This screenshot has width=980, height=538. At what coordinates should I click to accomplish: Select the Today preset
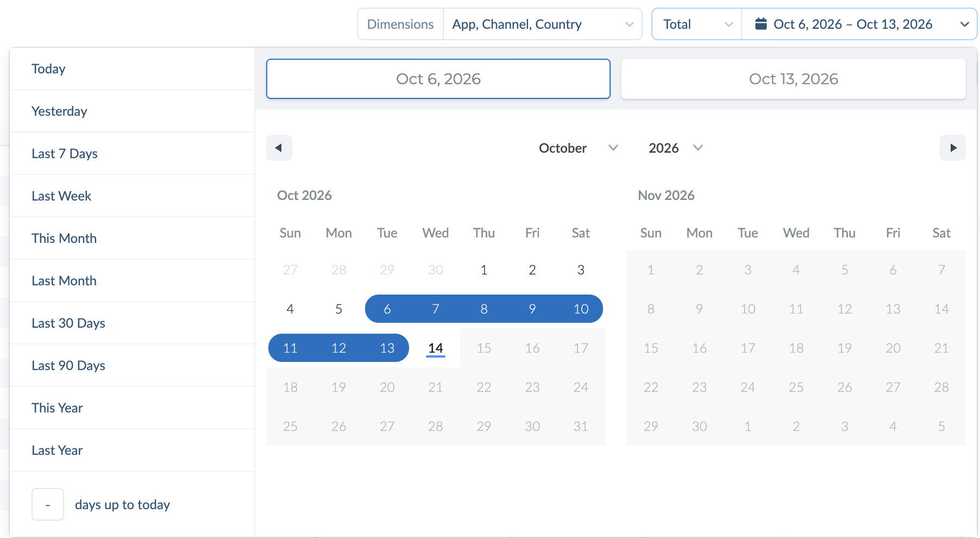point(132,68)
